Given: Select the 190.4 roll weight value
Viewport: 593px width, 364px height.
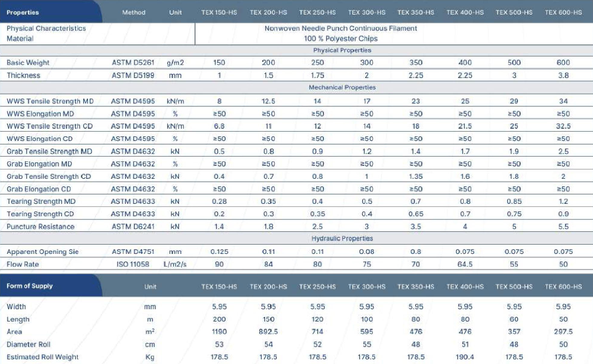Looking at the screenshot, I should click(x=465, y=357).
